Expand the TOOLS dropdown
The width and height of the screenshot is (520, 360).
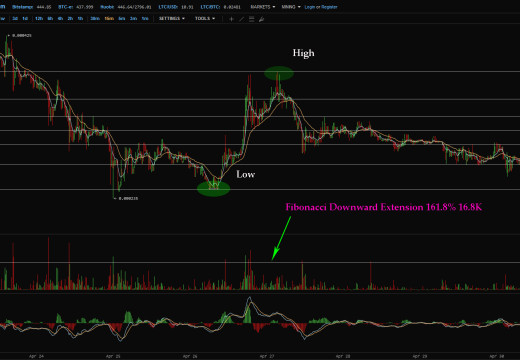(x=205, y=18)
